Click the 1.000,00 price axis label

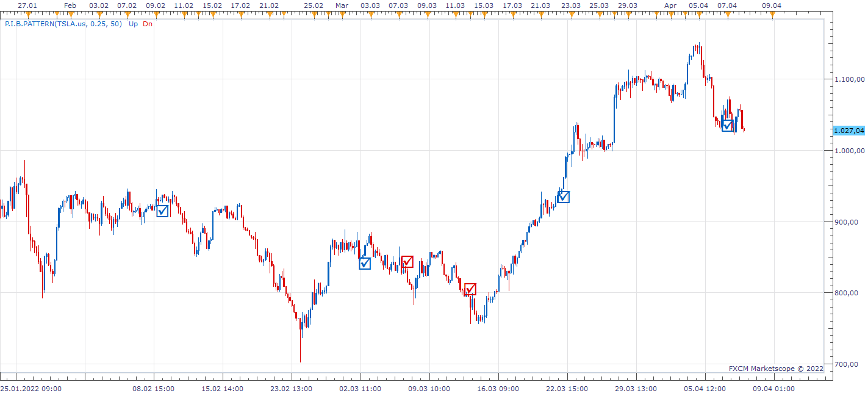point(848,151)
